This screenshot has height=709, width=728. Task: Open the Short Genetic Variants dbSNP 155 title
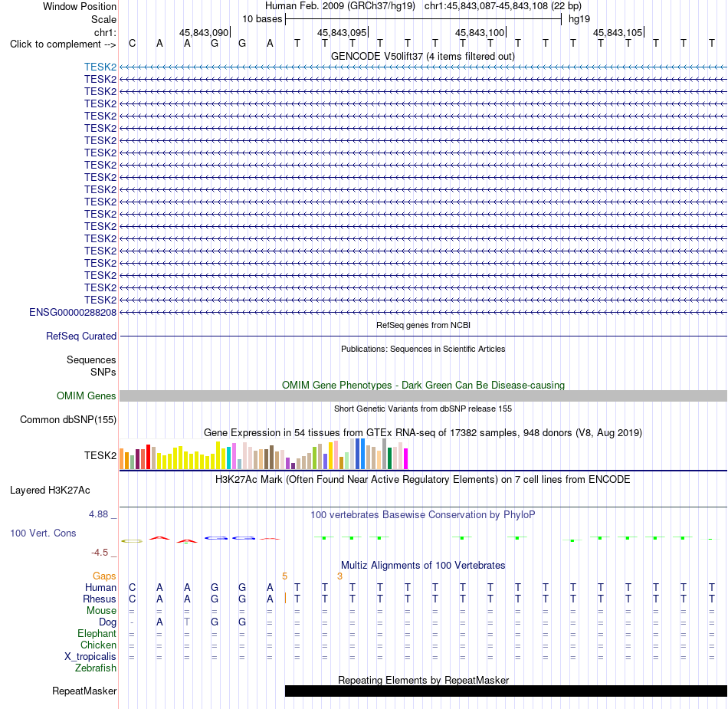(x=423, y=409)
